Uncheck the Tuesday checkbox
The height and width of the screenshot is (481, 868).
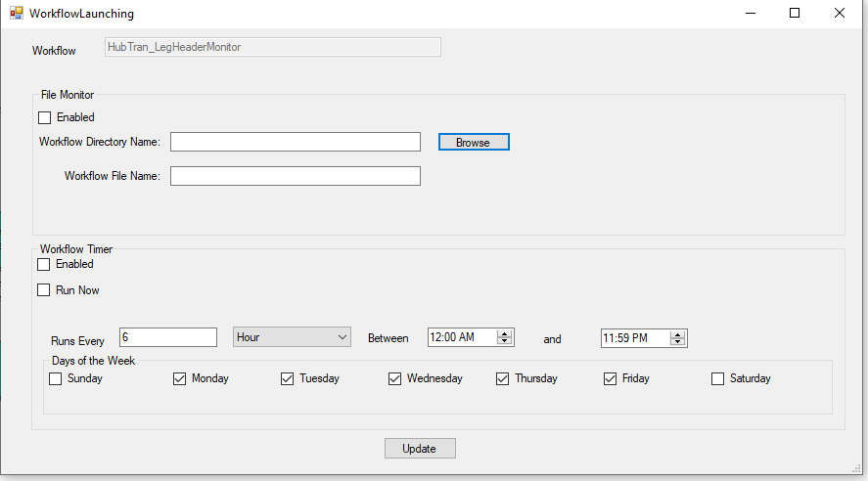click(x=287, y=378)
